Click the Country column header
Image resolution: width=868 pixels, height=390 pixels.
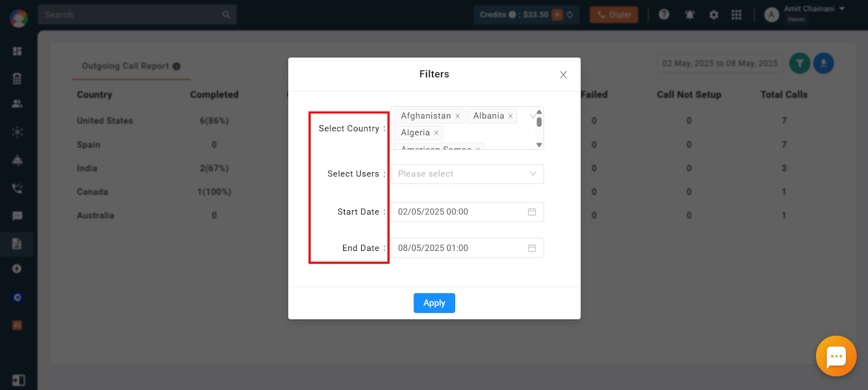[94, 95]
